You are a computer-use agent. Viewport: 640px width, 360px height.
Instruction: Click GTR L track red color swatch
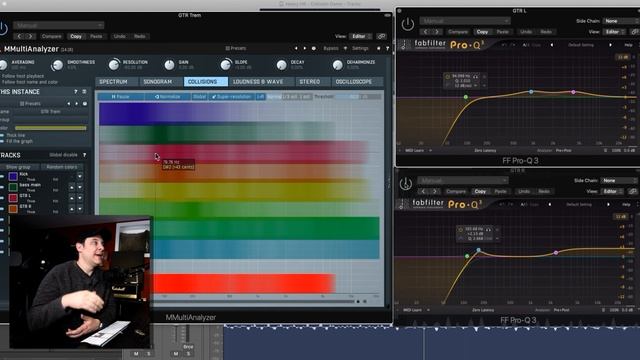13,198
